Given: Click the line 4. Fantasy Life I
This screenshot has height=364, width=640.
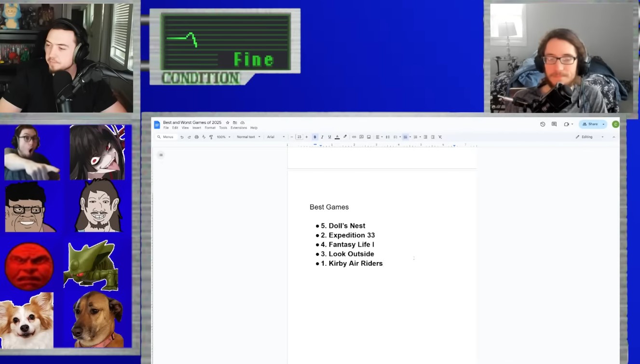Looking at the screenshot, I should point(347,244).
